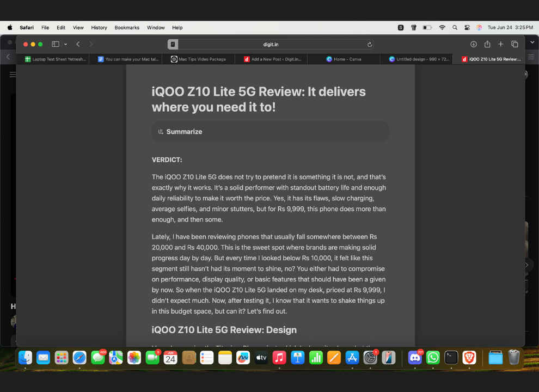This screenshot has width=539, height=392.
Task: Show the tab overview
Action: pos(514,44)
